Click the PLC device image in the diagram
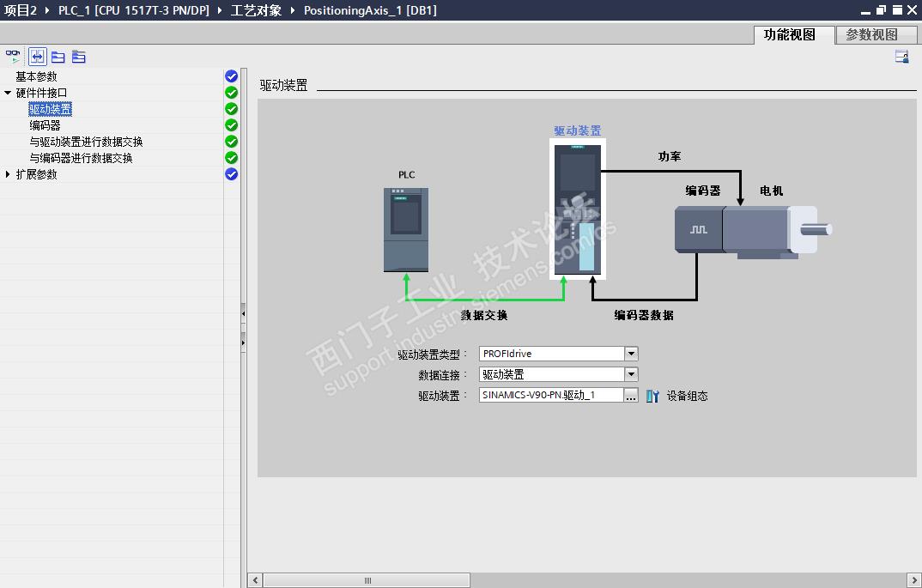 406,230
